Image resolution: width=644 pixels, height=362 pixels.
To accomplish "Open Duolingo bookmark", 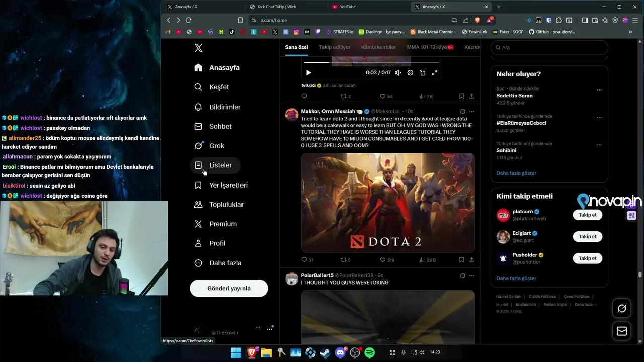I will [381, 32].
